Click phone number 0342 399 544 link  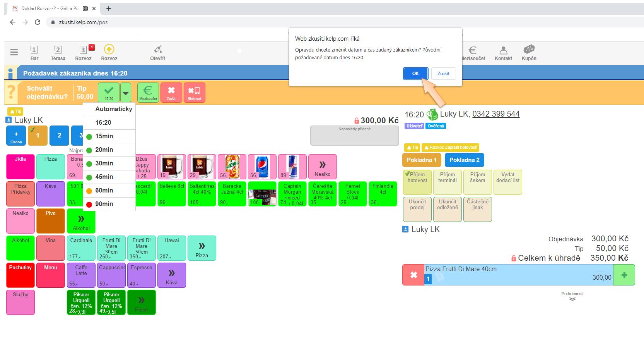pos(495,114)
